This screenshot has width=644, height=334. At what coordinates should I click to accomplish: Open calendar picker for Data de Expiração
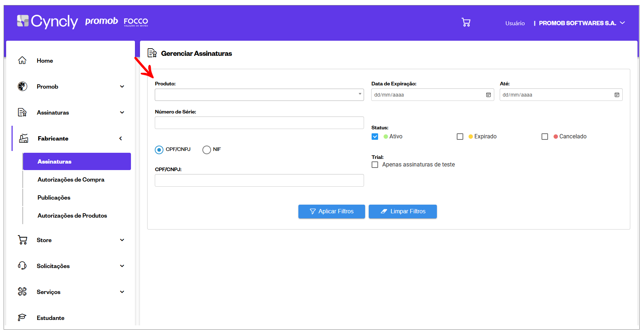(x=488, y=95)
